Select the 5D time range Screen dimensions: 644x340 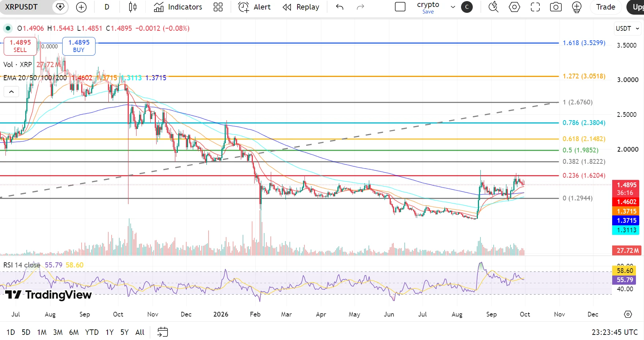(26, 332)
